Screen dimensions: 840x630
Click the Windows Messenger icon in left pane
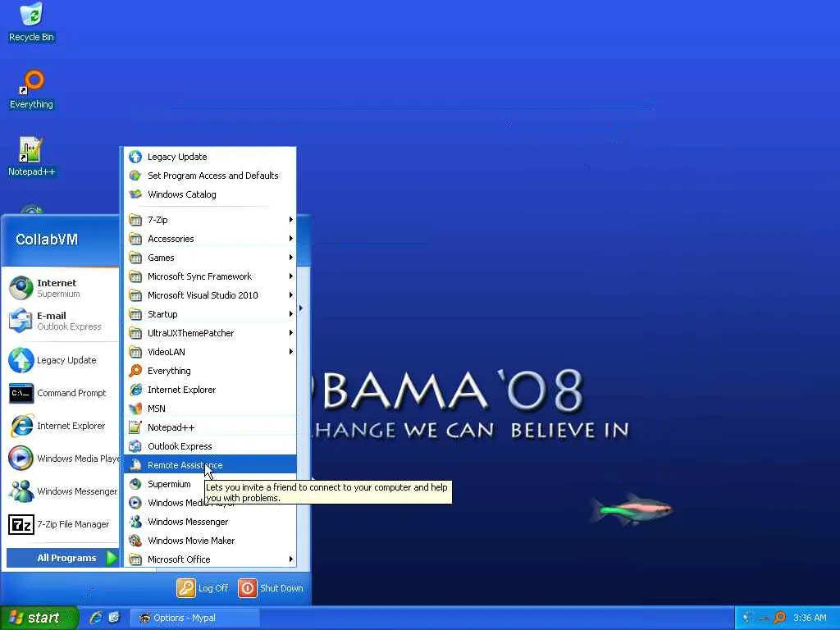click(x=21, y=491)
